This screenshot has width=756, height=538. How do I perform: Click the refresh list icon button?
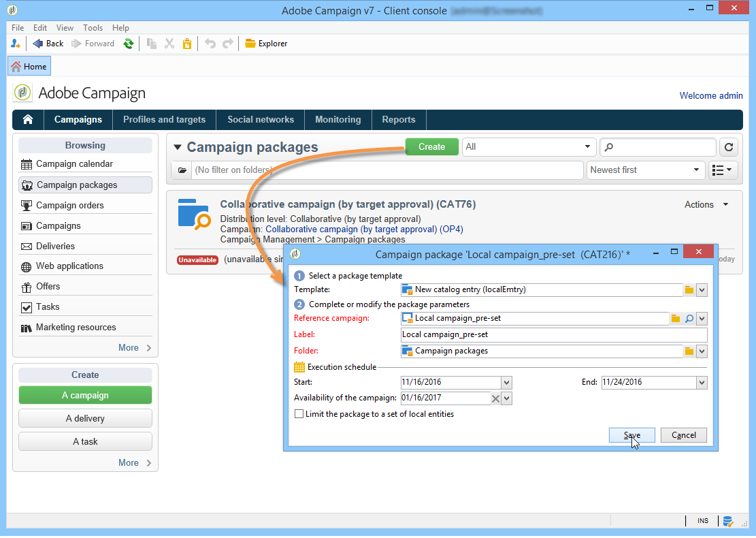pyautogui.click(x=729, y=146)
